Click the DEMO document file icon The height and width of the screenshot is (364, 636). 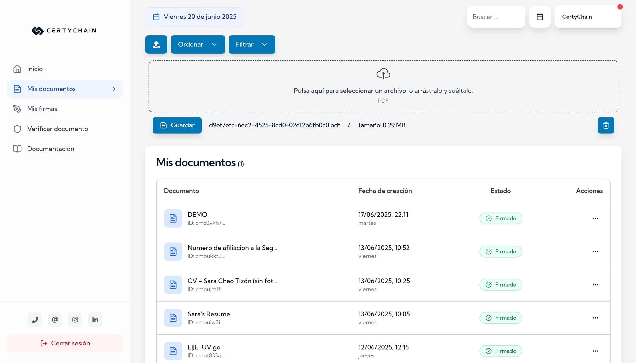click(x=173, y=218)
